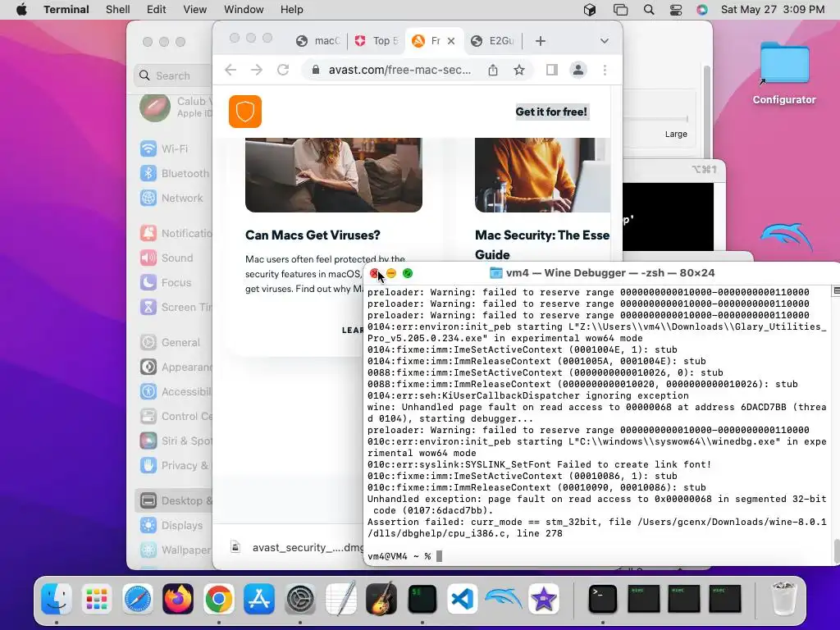This screenshot has height=630, width=840.
Task: Open the Help menu
Action: 292,10
